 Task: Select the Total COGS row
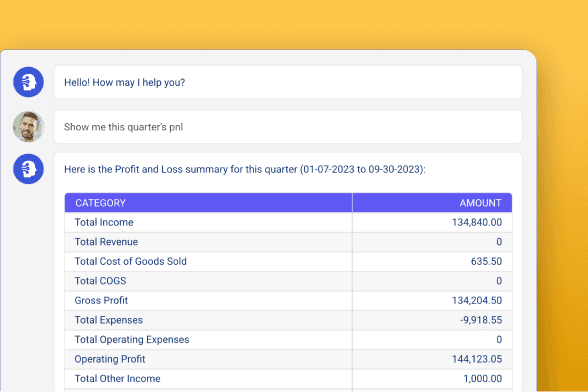(288, 281)
